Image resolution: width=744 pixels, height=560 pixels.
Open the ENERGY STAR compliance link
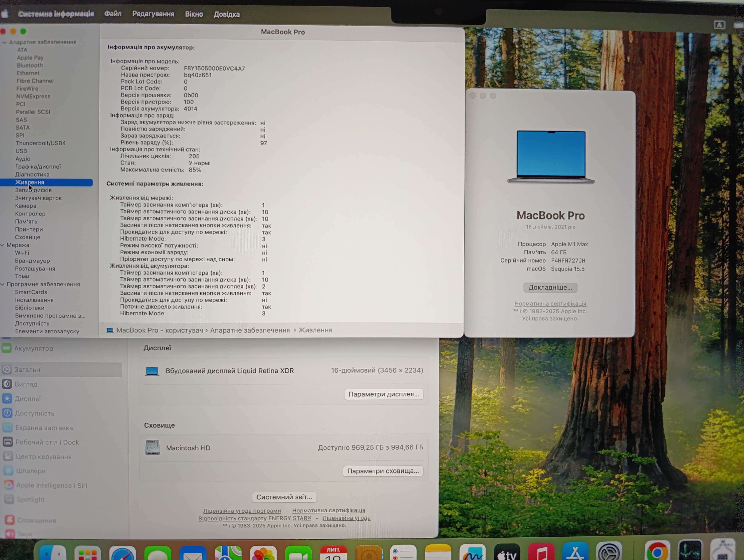click(255, 518)
